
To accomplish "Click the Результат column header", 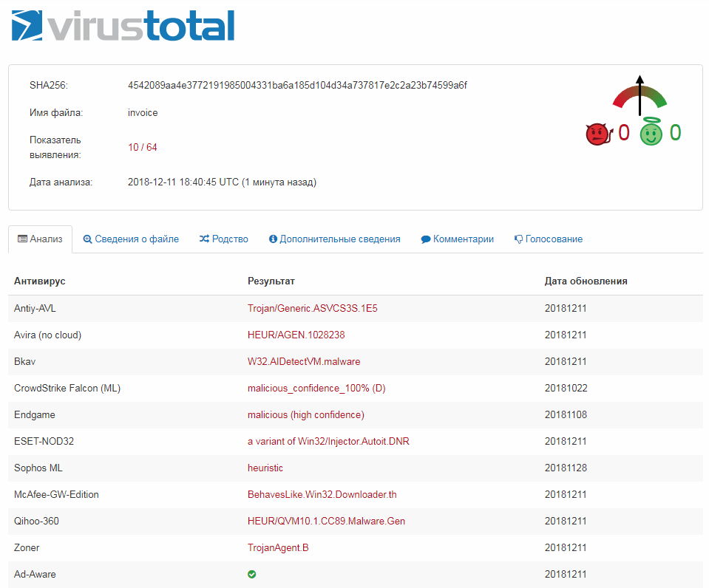I will (271, 281).
